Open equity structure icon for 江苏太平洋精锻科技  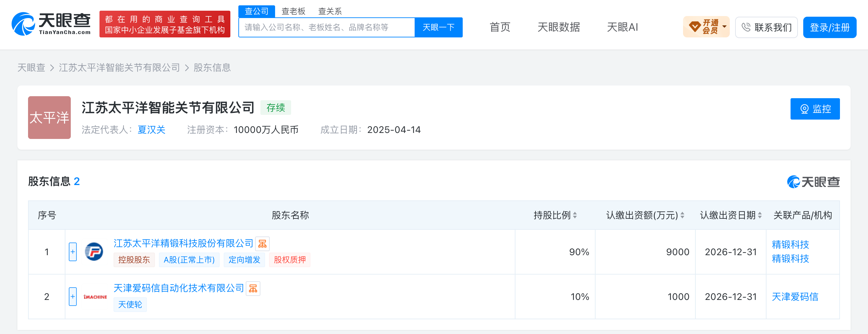(262, 244)
